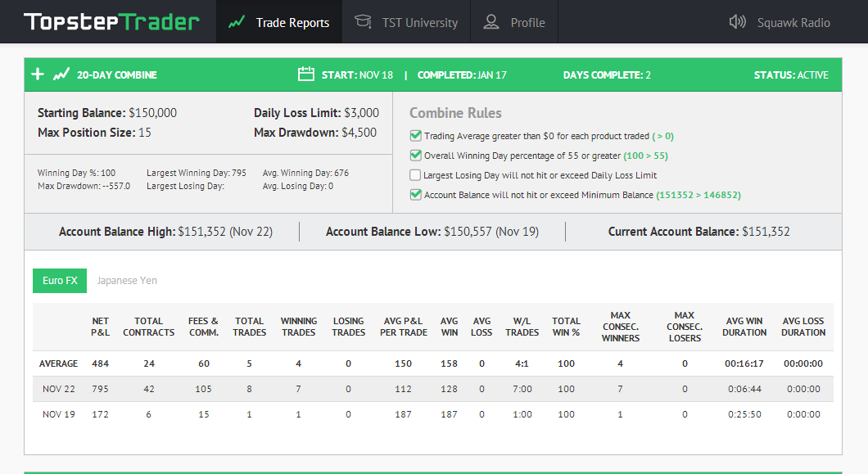868x474 pixels.
Task: Click the 20-Day Combine chart icon
Action: pyautogui.click(x=61, y=74)
